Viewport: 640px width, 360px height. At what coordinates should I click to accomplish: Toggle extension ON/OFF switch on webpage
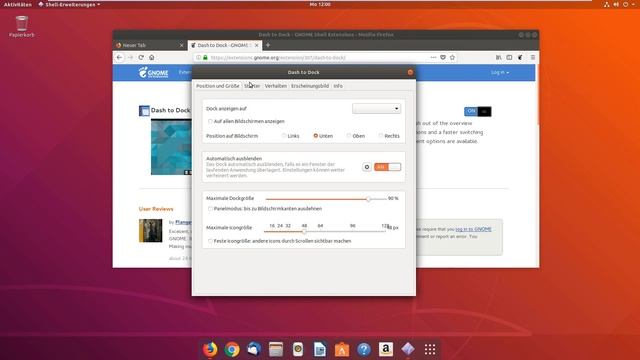[478, 111]
